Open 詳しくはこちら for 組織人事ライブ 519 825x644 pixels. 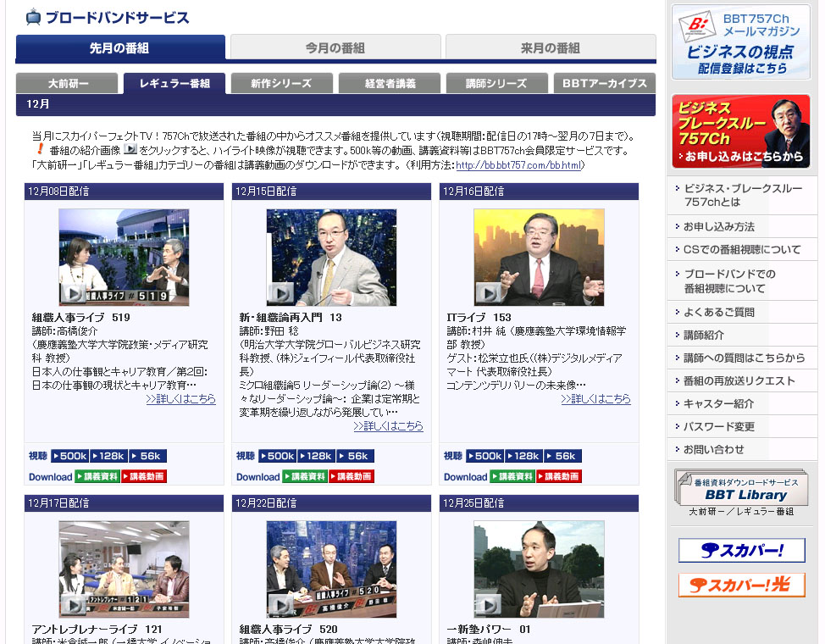point(181,398)
